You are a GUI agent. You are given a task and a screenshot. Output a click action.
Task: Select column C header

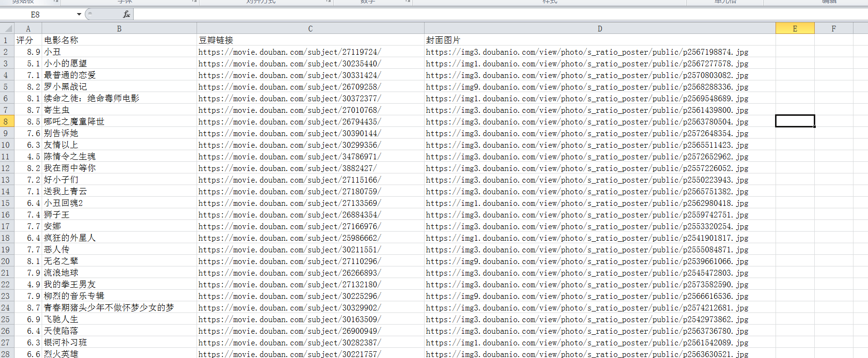tap(310, 29)
